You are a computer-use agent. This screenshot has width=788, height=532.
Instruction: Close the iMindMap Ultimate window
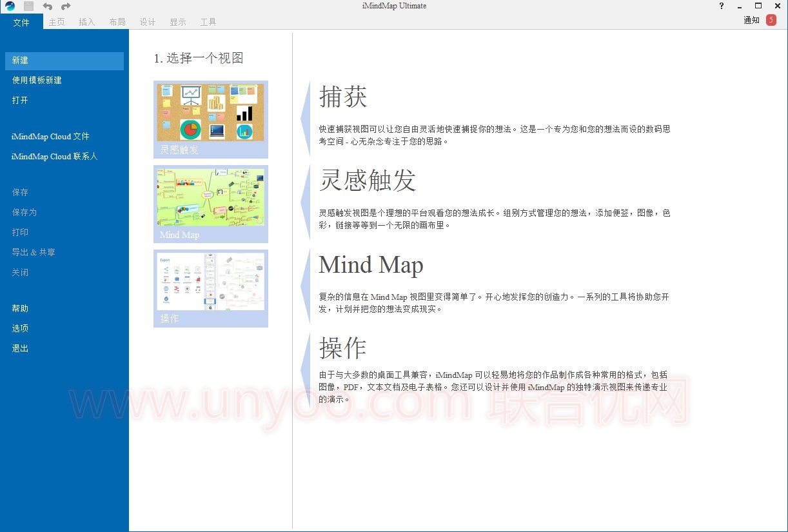pyautogui.click(x=778, y=6)
